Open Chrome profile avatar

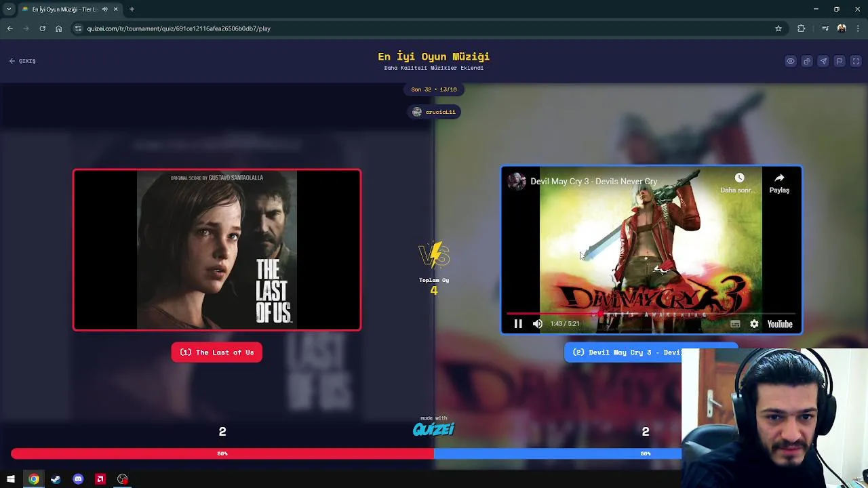click(x=842, y=28)
